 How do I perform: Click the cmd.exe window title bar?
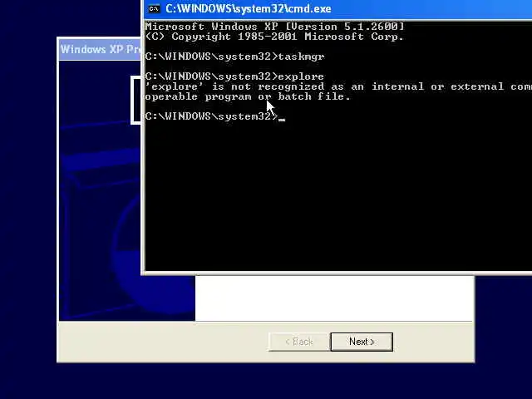(338, 9)
